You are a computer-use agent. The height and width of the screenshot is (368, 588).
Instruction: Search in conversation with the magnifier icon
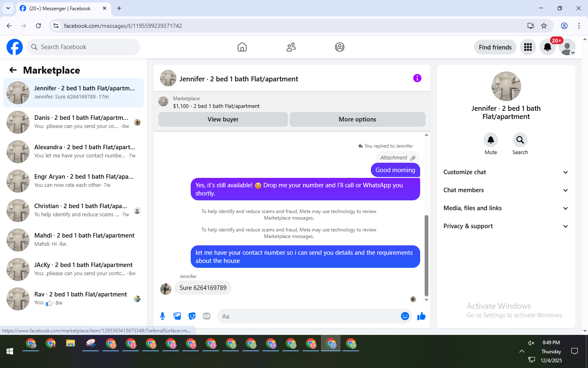520,140
